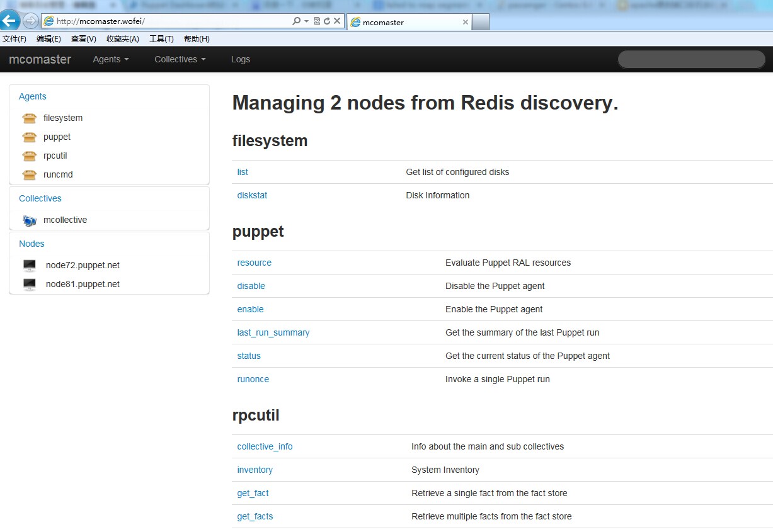773x532 pixels.
Task: Open the 帮助(H) menu
Action: point(197,39)
